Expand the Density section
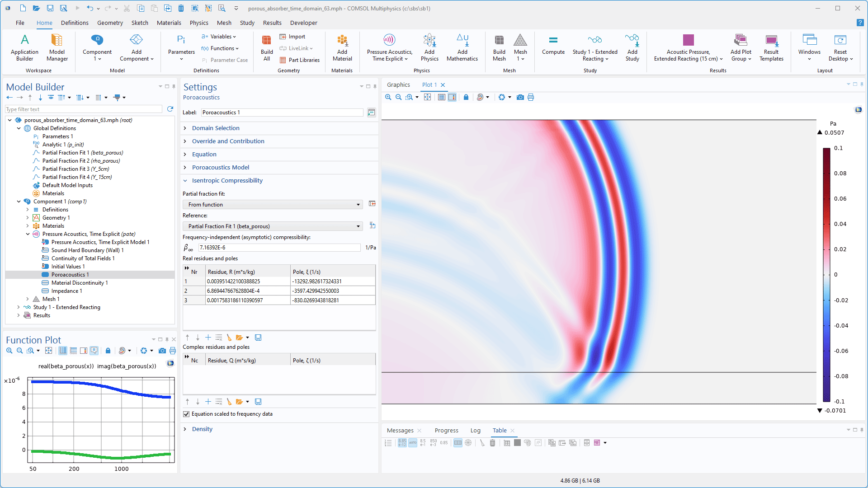The image size is (868, 488). click(x=202, y=429)
